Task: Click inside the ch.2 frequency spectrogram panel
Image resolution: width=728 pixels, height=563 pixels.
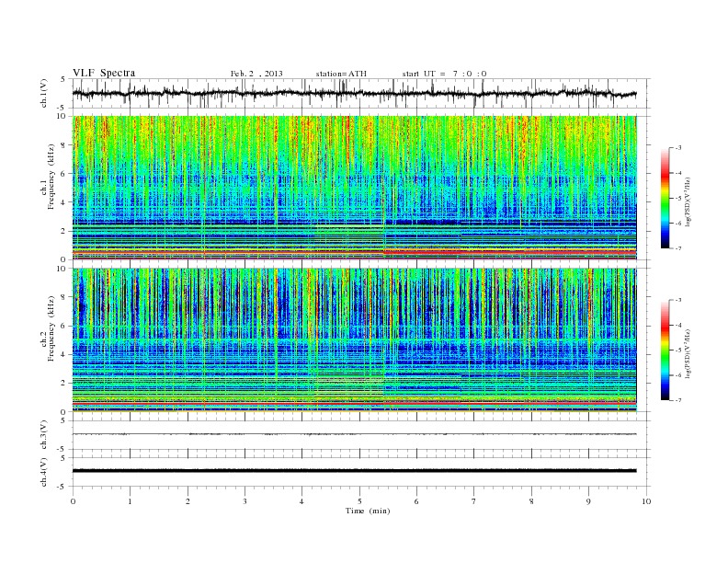Action: click(354, 340)
